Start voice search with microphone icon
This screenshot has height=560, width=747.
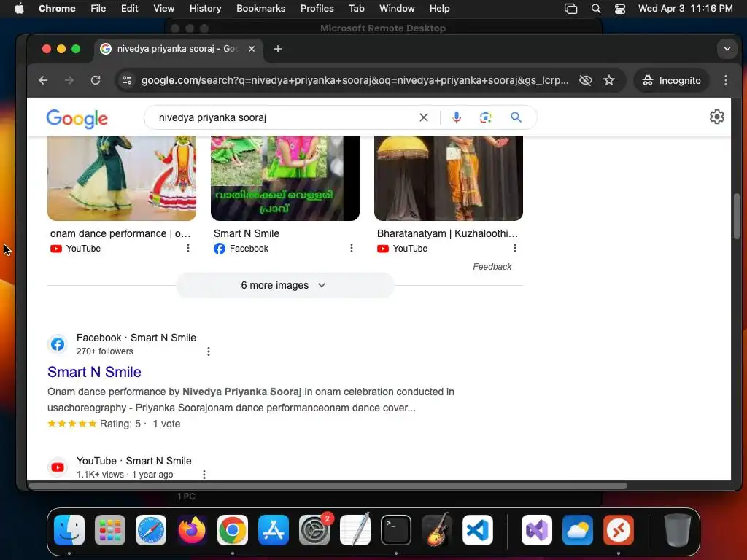click(457, 117)
